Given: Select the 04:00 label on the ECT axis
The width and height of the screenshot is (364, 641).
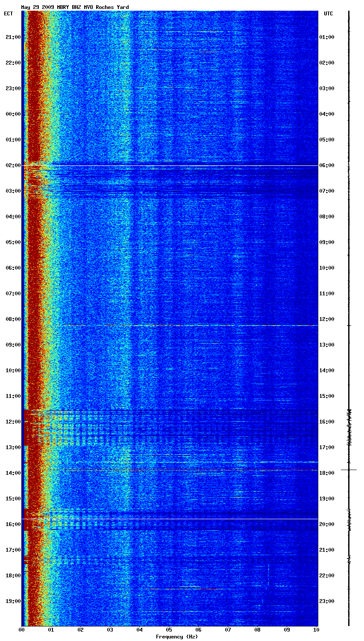Looking at the screenshot, I should click(12, 217).
